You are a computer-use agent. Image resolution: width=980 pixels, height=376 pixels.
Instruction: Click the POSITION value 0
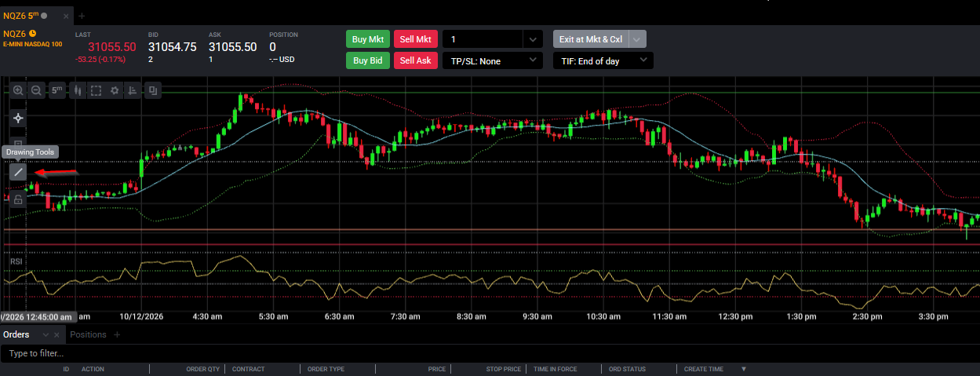coord(272,47)
